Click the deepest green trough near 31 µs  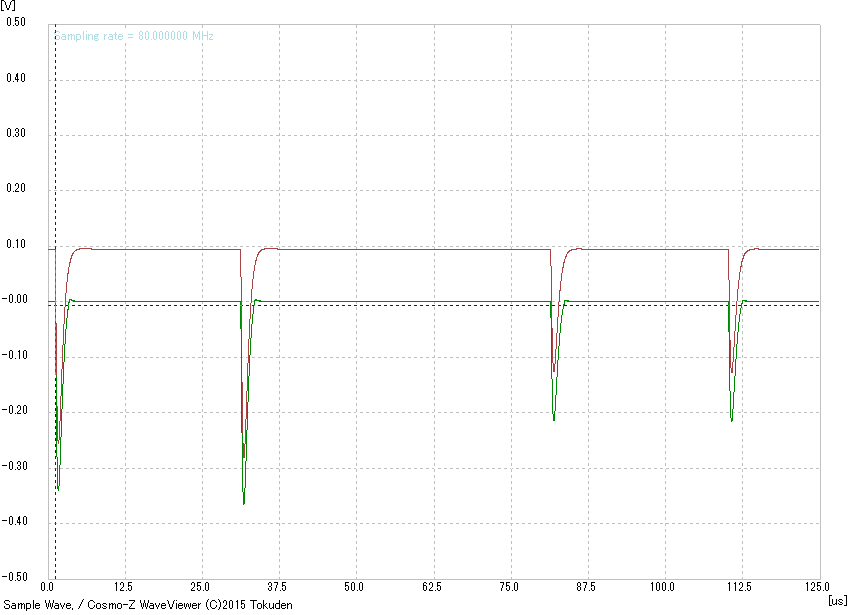pos(244,502)
